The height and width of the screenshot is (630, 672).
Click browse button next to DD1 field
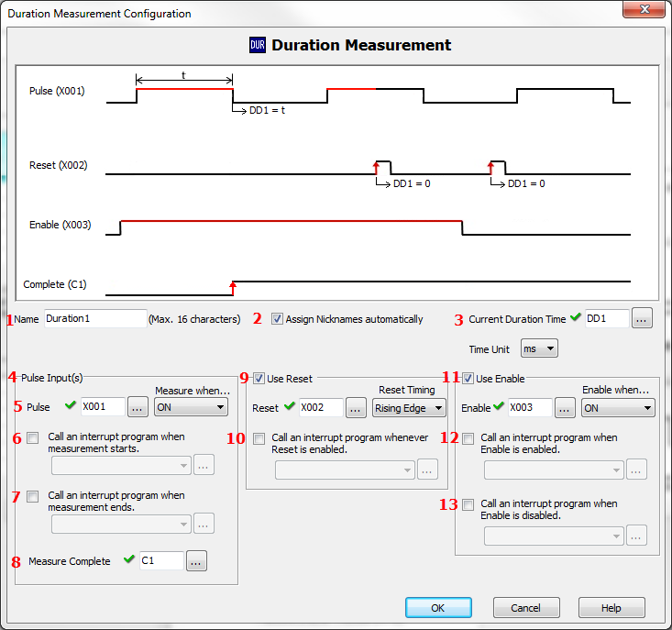pos(642,319)
